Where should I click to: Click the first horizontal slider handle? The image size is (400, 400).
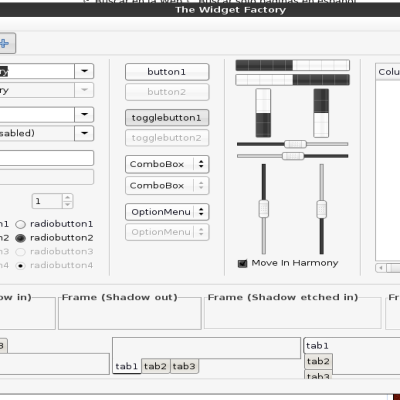tap(295, 144)
